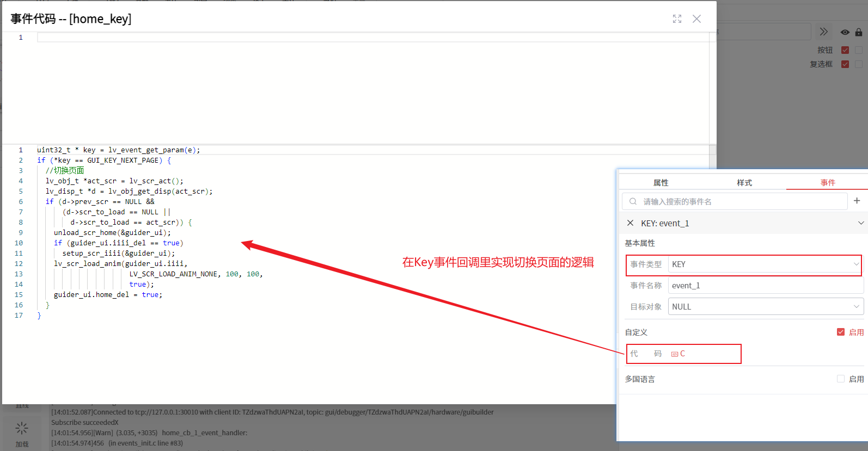Click the 事件名称 field containing event_1
The width and height of the screenshot is (868, 451).
[x=766, y=286]
